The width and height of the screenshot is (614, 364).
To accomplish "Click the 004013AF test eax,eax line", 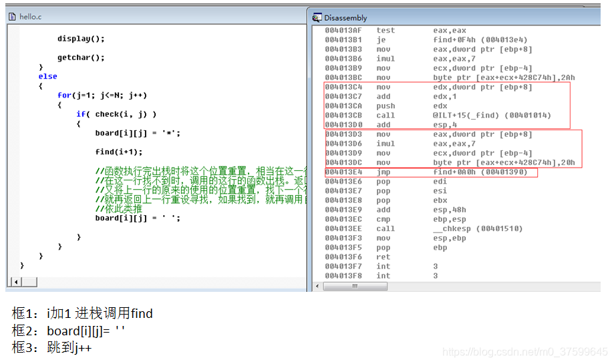I will [396, 31].
